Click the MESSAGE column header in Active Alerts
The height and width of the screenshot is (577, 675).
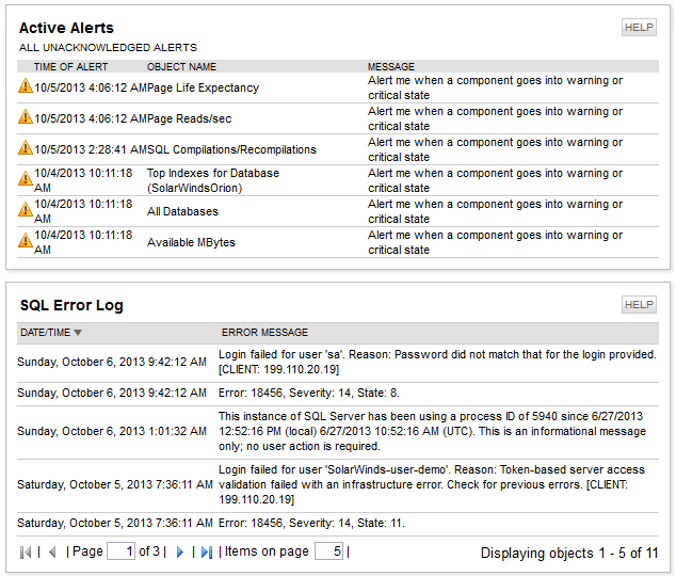(x=391, y=67)
